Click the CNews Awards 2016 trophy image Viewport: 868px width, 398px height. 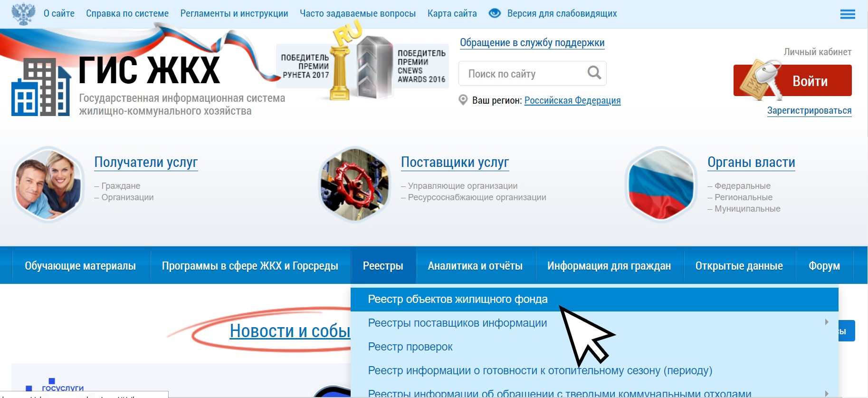(374, 69)
